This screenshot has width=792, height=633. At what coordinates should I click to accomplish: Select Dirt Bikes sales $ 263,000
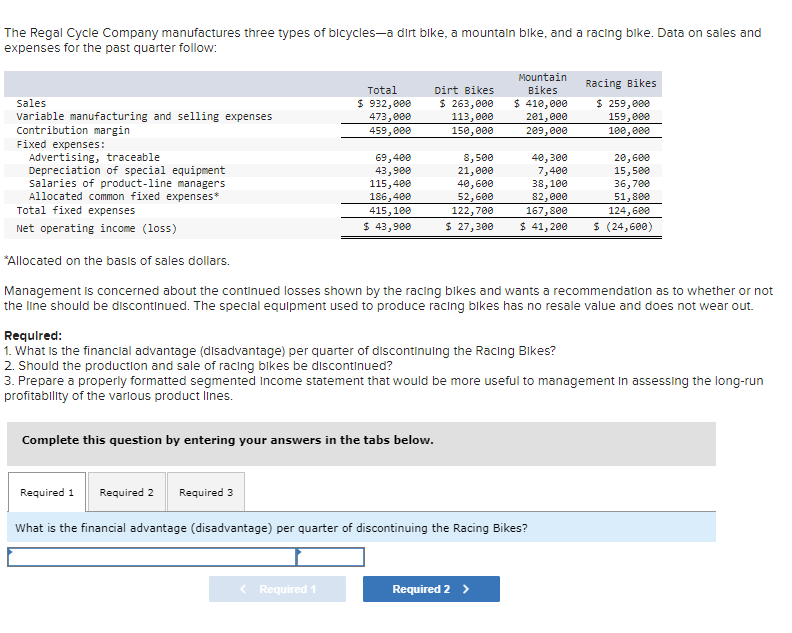[466, 104]
